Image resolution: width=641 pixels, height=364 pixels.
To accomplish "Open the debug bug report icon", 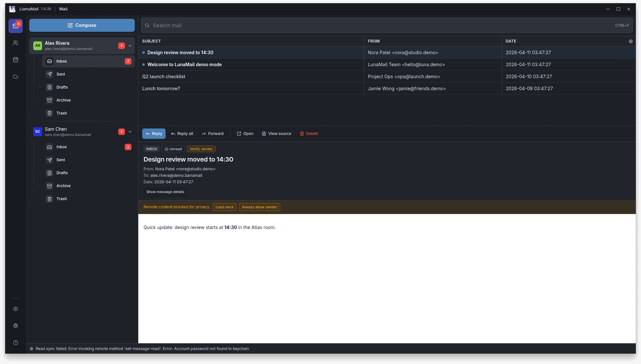I will click(x=15, y=325).
